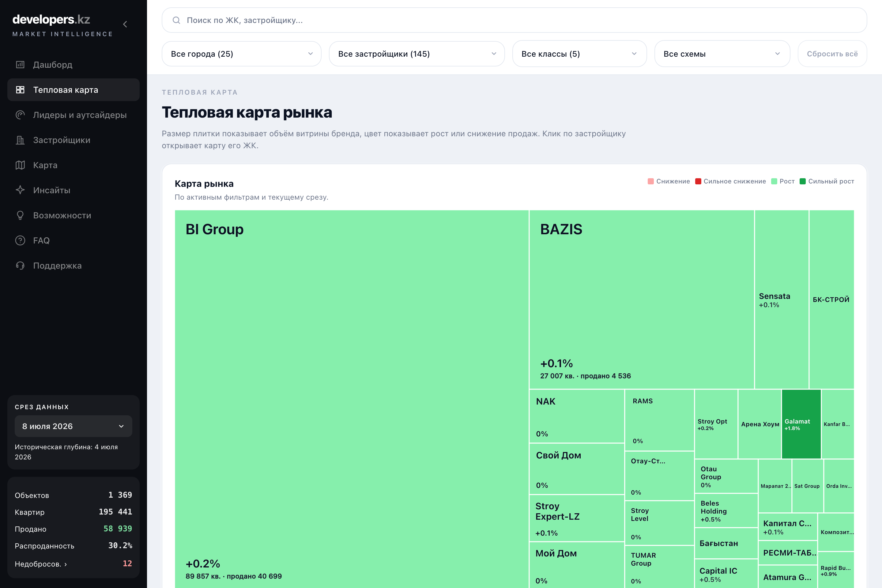This screenshot has width=882, height=588.
Task: Collapse the sidebar with the chevron arrow
Action: [x=125, y=24]
